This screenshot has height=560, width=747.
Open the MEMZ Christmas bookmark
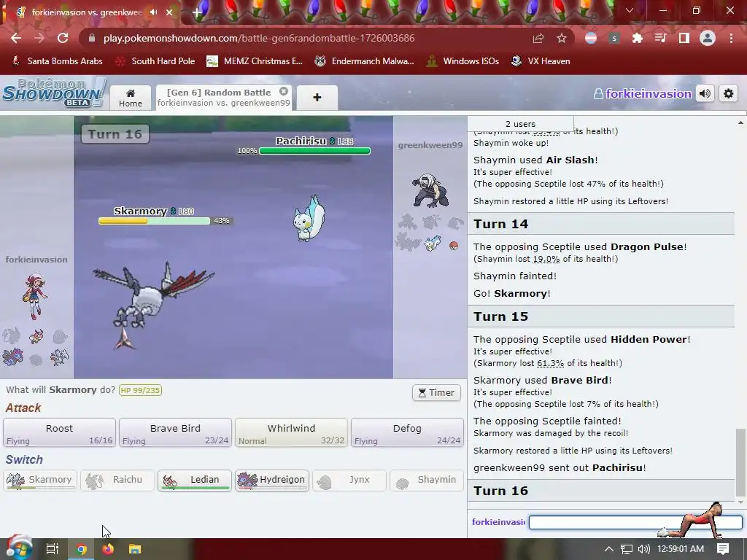tap(255, 61)
